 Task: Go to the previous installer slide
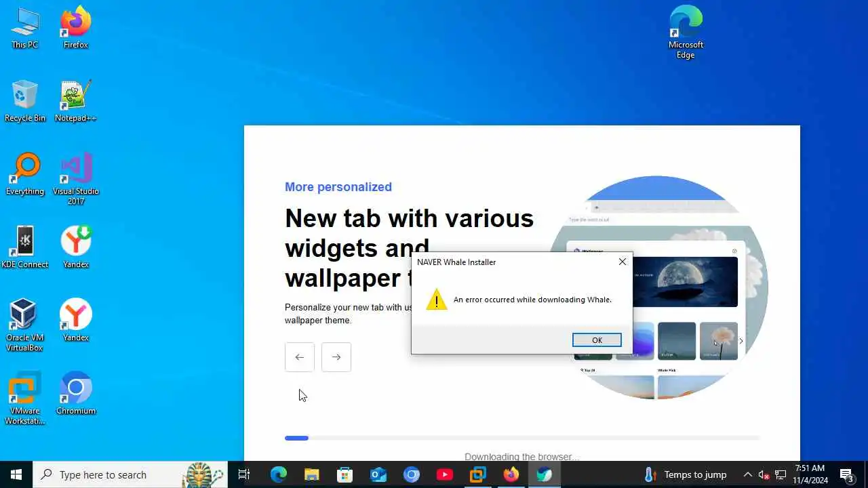coord(300,357)
